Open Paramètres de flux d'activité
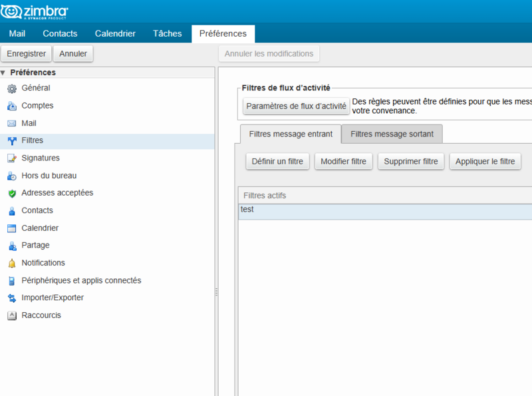Viewport: 532px width, 396px height. click(x=295, y=106)
